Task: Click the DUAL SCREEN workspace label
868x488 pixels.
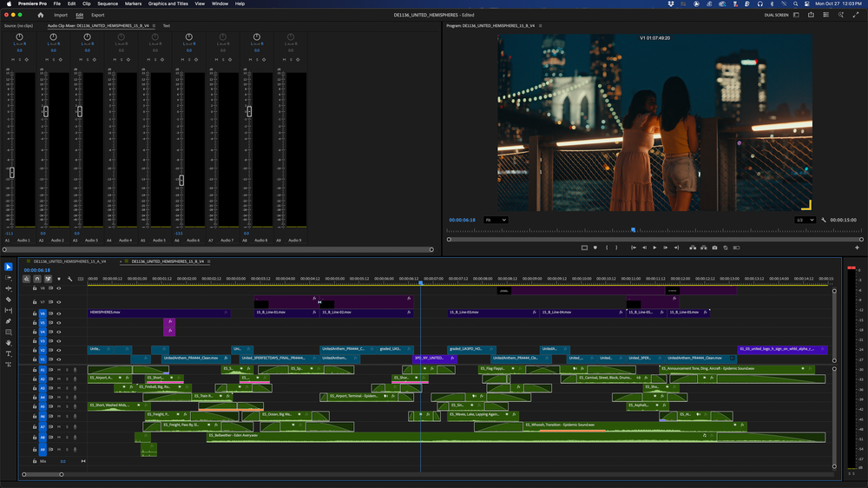Action: [x=776, y=15]
